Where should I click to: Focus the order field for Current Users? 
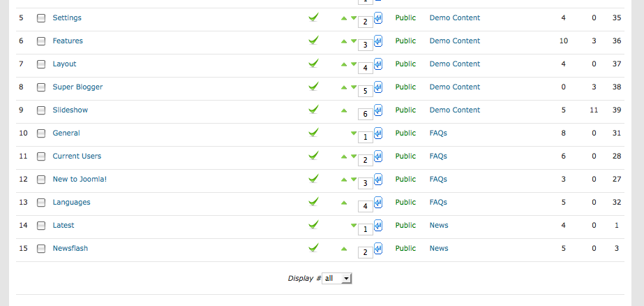[366, 161]
